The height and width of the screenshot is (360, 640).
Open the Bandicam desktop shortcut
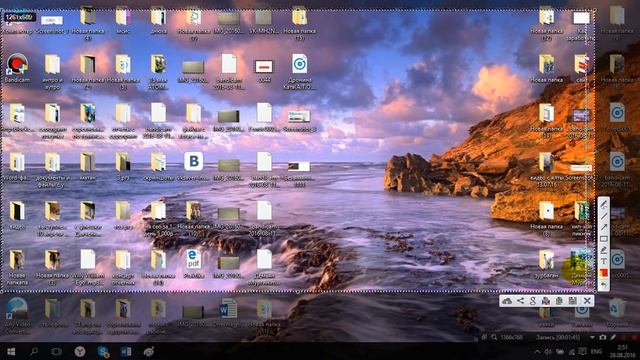click(x=17, y=69)
